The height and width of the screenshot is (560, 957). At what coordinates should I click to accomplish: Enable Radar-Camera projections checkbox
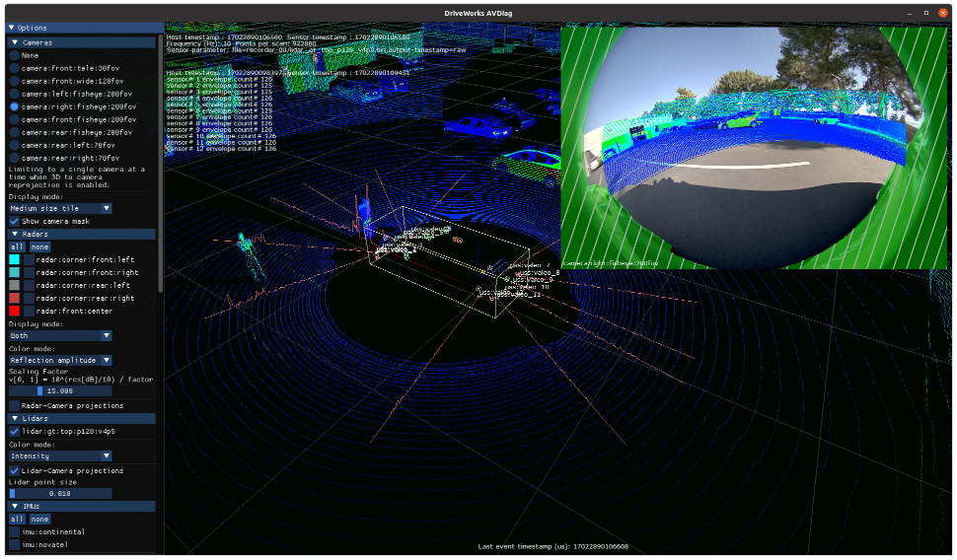point(15,405)
